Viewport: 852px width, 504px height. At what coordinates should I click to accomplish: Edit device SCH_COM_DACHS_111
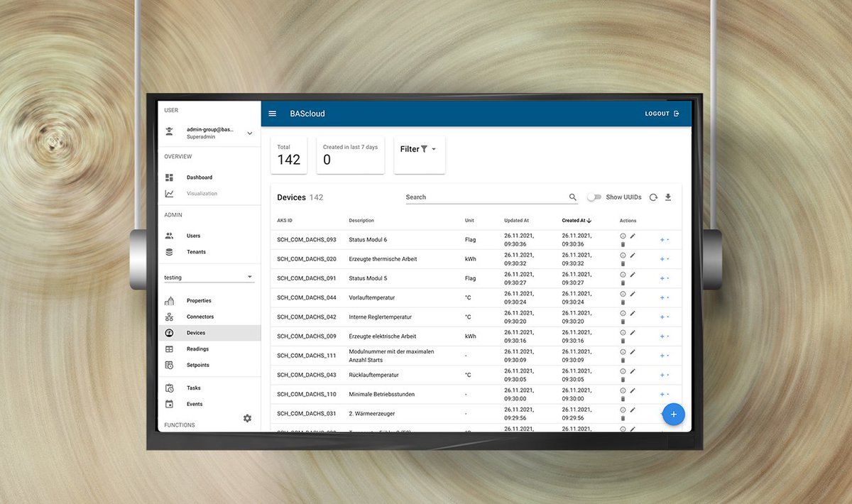pos(633,351)
